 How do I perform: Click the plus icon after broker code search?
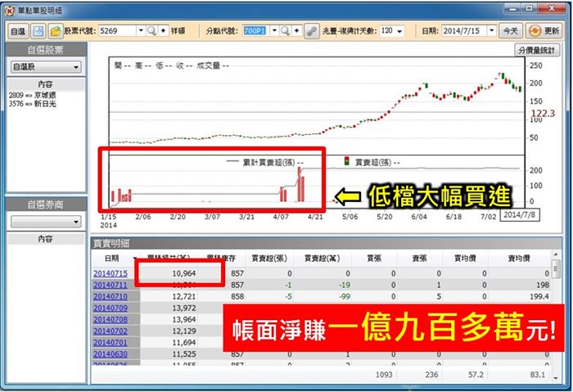click(x=296, y=31)
